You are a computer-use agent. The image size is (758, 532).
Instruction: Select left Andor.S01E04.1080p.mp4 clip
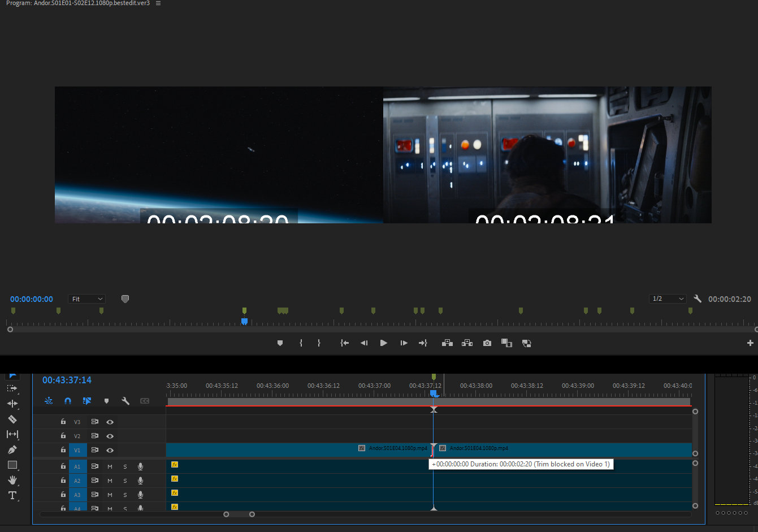point(299,449)
